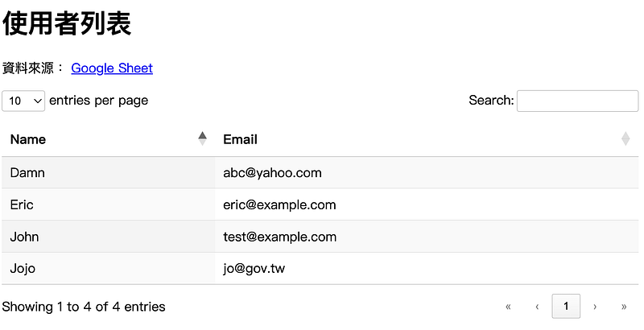Click the Name column header

[x=109, y=139]
